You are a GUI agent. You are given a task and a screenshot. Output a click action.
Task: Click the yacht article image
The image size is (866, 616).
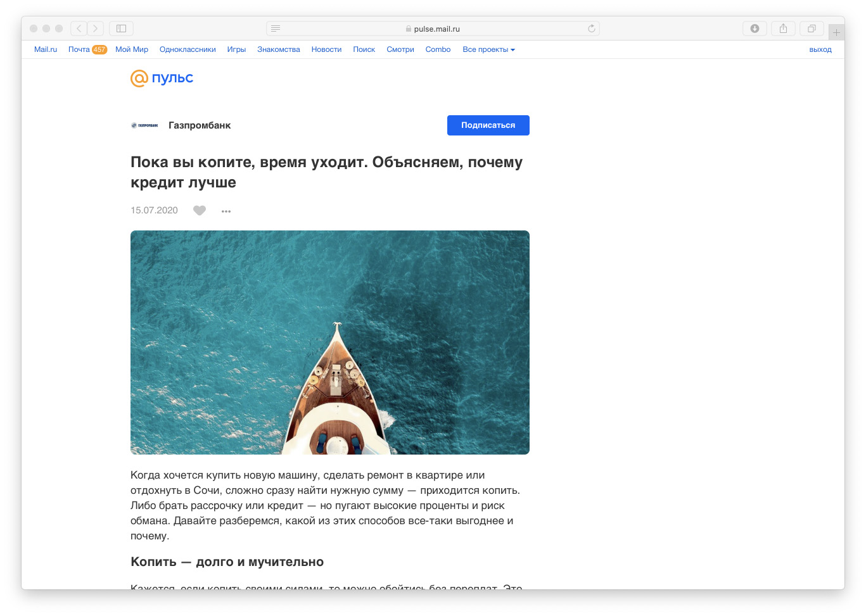(x=330, y=343)
